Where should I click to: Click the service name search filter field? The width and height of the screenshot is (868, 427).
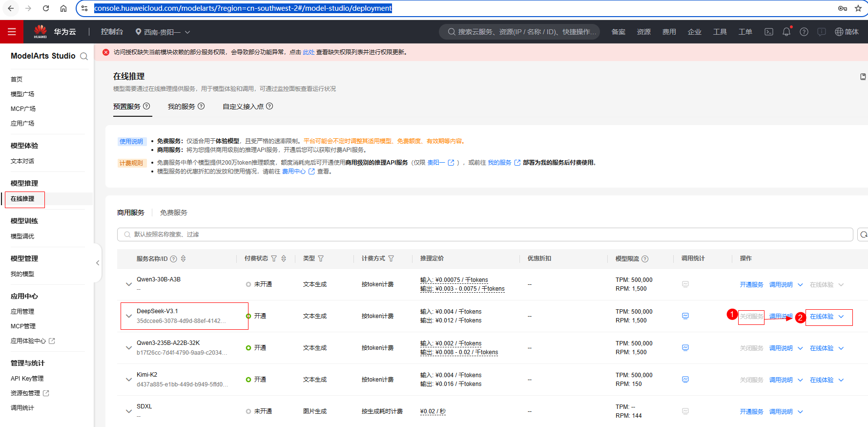click(x=484, y=235)
